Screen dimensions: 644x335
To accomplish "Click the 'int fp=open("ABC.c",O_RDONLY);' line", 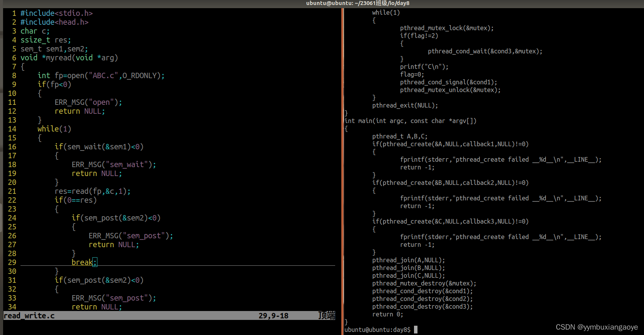I will click(x=101, y=75).
